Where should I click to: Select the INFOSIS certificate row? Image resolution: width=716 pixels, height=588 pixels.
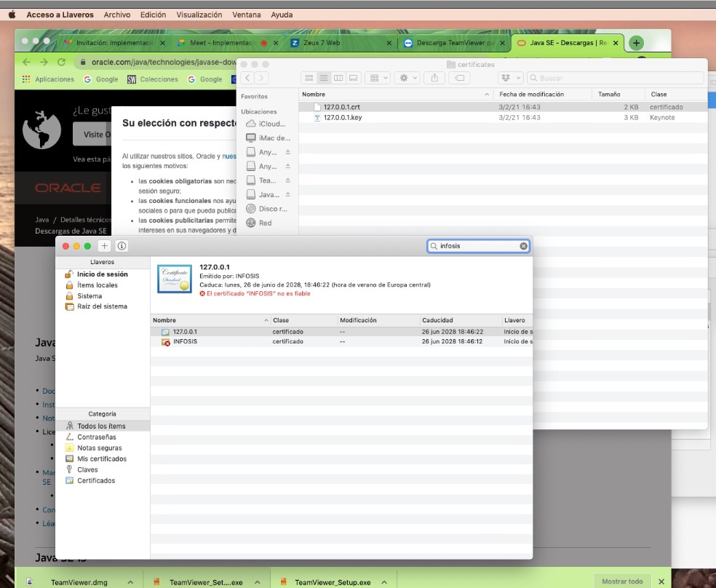pyautogui.click(x=186, y=341)
